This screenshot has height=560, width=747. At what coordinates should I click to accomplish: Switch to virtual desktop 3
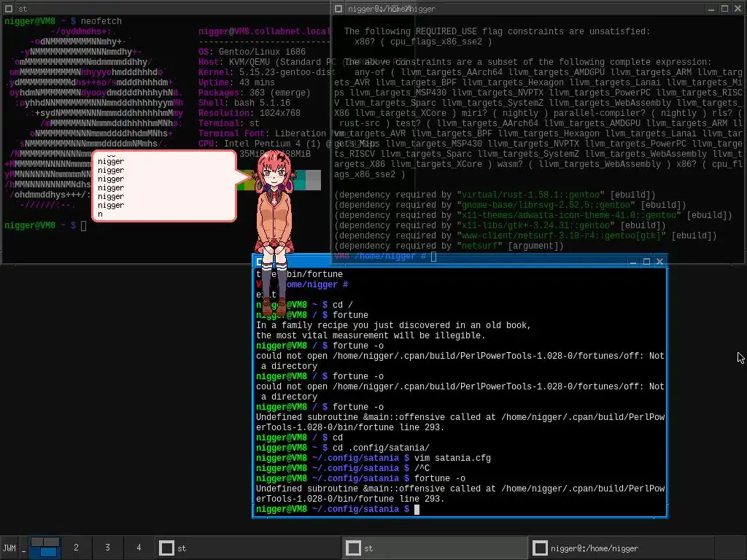tap(108, 548)
